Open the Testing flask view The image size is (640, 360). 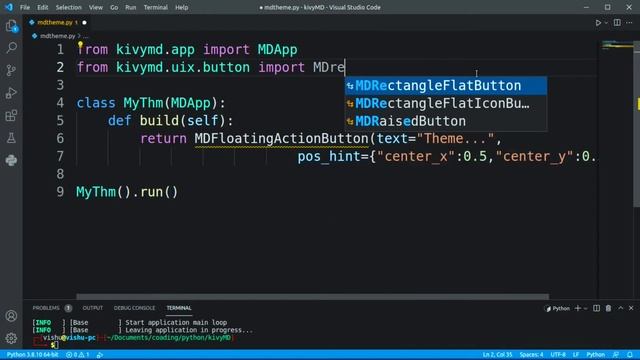coord(11,138)
